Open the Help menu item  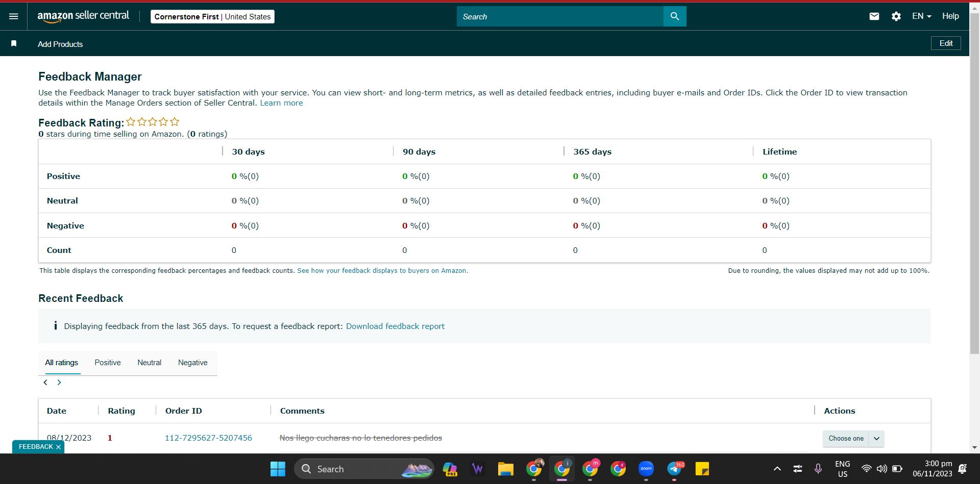950,16
